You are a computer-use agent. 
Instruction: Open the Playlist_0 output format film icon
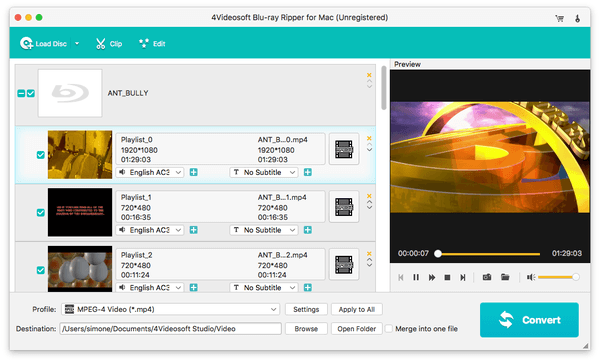point(344,149)
